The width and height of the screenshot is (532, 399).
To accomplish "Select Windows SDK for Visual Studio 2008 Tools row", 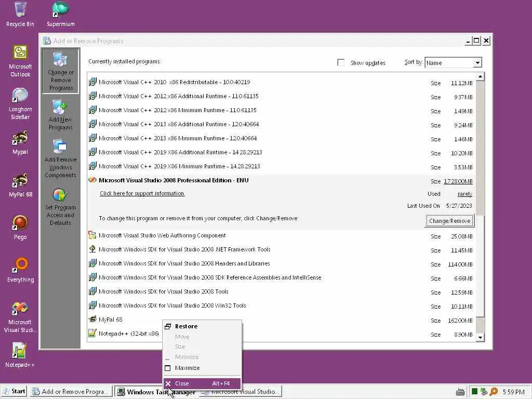I will pyautogui.click(x=281, y=292).
